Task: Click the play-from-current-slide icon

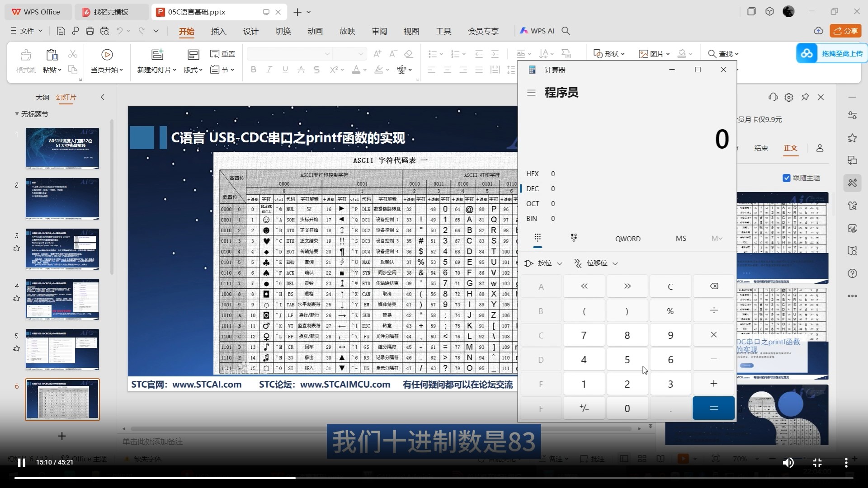Action: pyautogui.click(x=107, y=55)
